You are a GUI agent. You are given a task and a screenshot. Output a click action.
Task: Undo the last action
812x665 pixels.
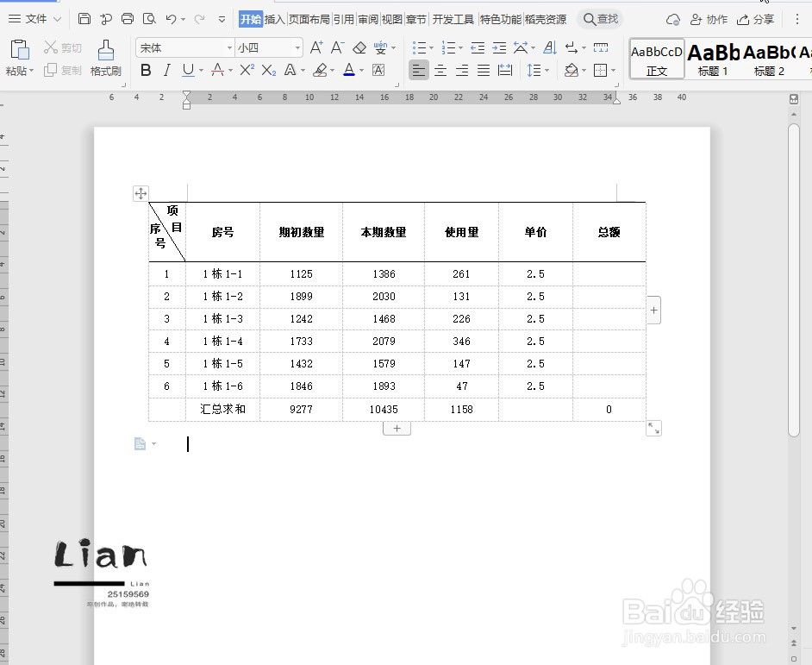coord(170,18)
